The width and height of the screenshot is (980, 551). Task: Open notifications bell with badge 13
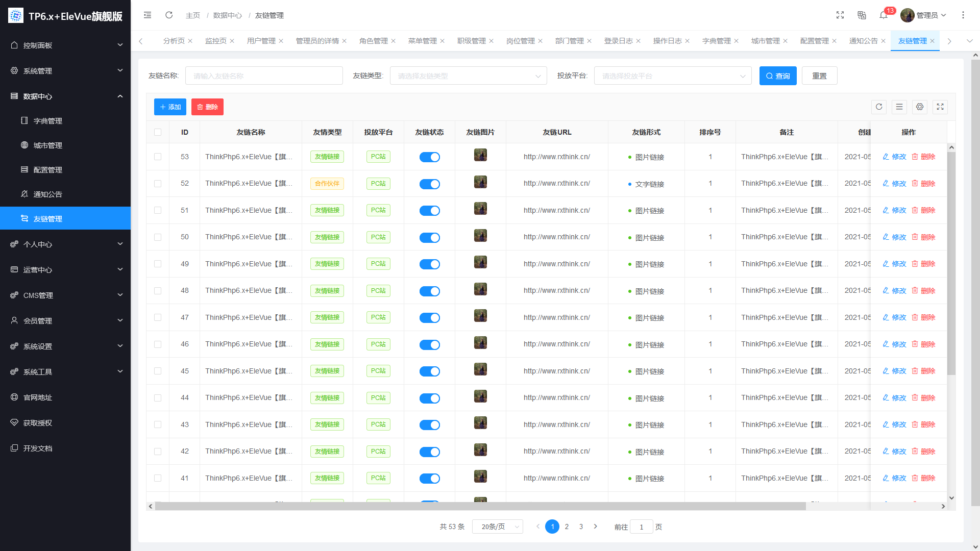[x=884, y=15]
